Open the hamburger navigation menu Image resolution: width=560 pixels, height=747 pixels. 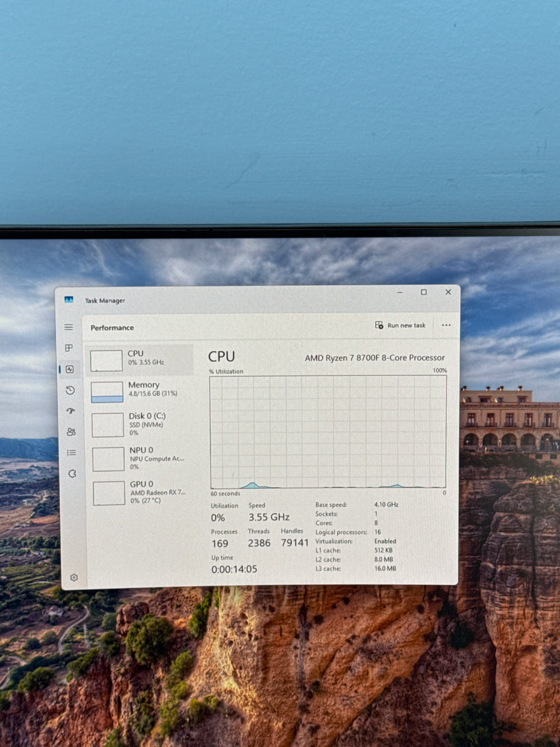pos(68,327)
